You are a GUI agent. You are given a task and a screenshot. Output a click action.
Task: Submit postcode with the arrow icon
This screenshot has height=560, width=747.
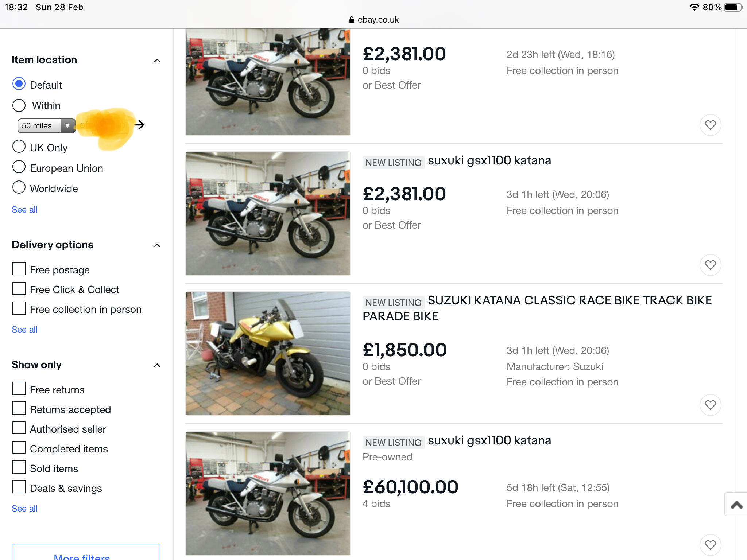click(x=139, y=125)
